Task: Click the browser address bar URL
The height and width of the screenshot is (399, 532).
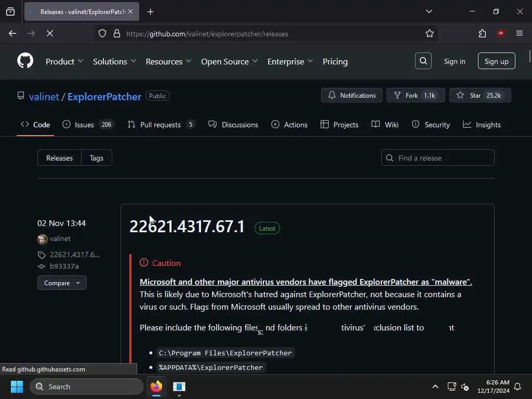Action: pos(207,34)
